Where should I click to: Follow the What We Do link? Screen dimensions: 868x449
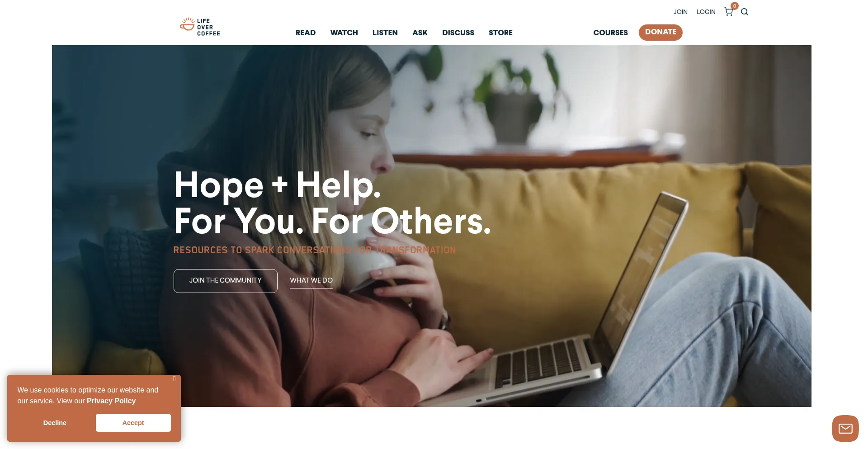(x=311, y=280)
